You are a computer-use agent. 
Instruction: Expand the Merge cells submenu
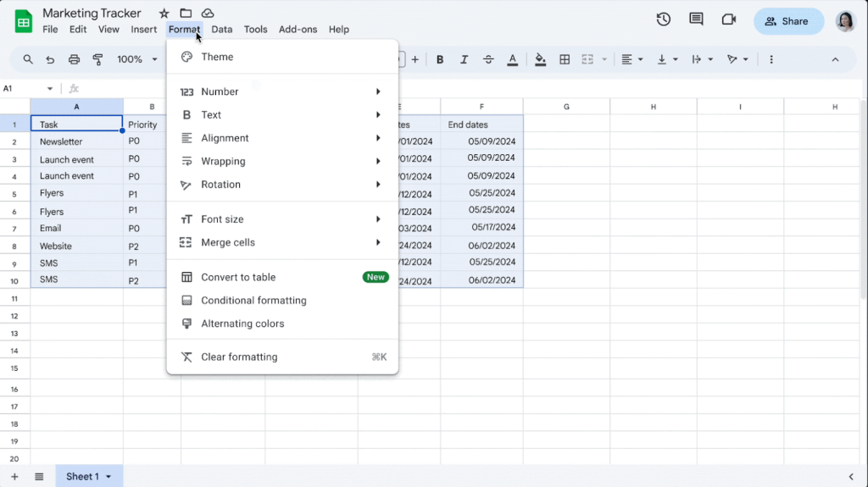point(282,242)
